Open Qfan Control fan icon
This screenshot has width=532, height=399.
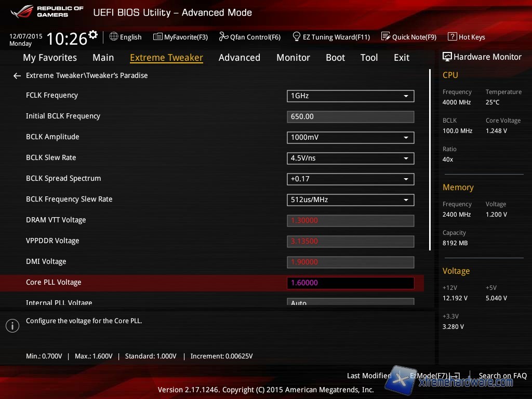point(223,37)
